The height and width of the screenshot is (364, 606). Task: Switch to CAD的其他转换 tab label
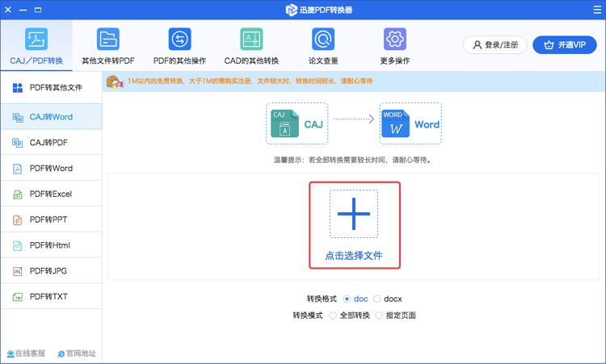(x=251, y=61)
